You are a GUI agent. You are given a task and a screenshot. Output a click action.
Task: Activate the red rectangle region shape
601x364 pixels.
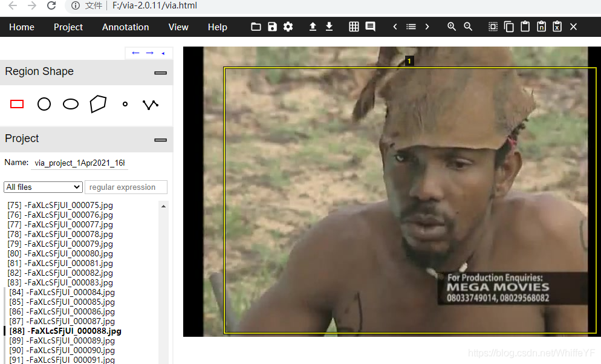coord(17,104)
